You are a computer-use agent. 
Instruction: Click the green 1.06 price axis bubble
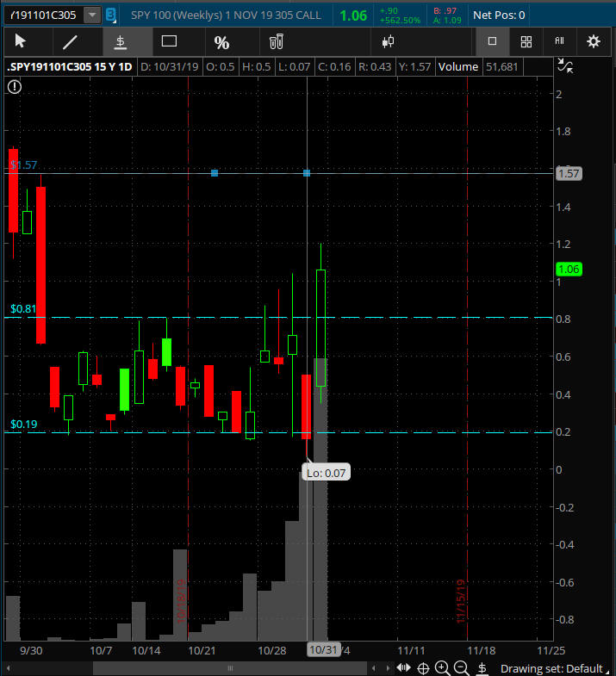[569, 270]
